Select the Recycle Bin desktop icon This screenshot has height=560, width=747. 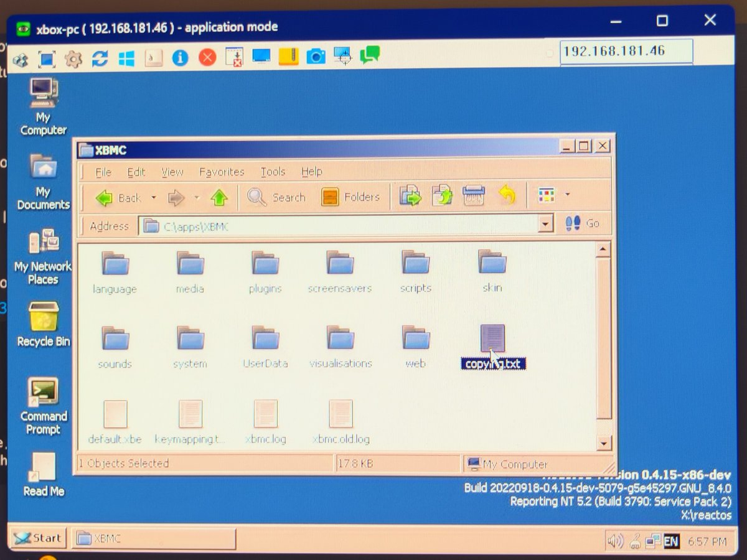44,324
